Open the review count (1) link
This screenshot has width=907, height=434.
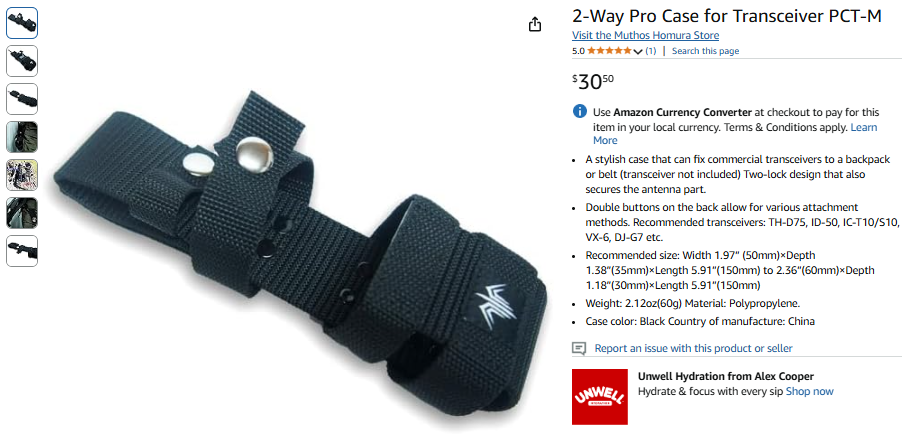pyautogui.click(x=651, y=51)
